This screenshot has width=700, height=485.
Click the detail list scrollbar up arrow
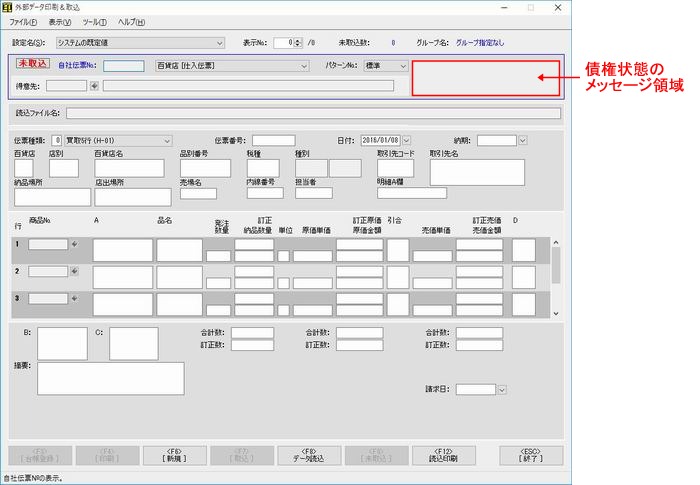click(556, 242)
